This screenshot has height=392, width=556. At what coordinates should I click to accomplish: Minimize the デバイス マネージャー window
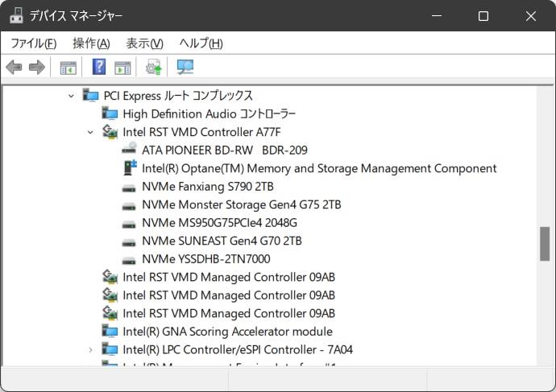click(437, 15)
